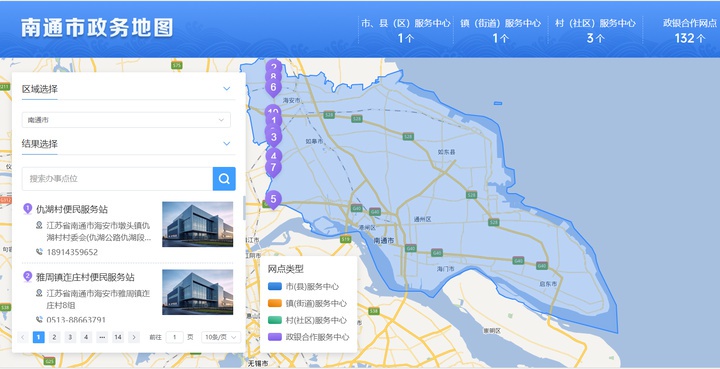Select map marker number 7
The width and height of the screenshot is (720, 369).
[x=273, y=168]
